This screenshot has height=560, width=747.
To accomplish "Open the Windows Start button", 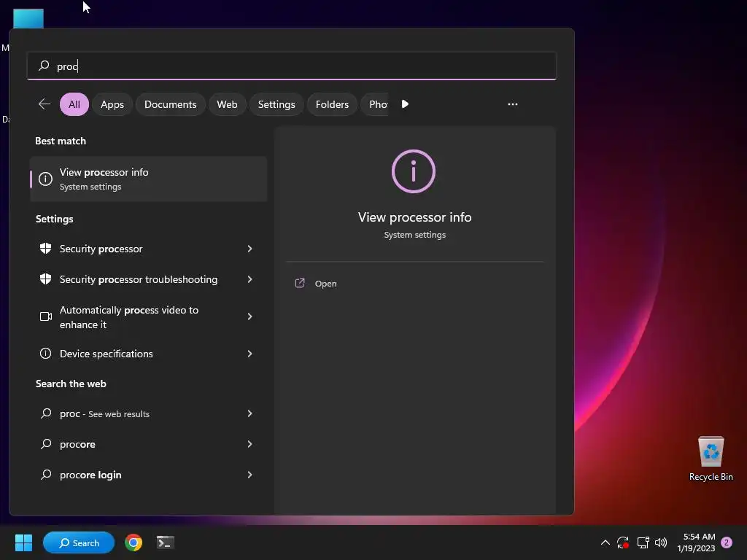I will pos(23,542).
